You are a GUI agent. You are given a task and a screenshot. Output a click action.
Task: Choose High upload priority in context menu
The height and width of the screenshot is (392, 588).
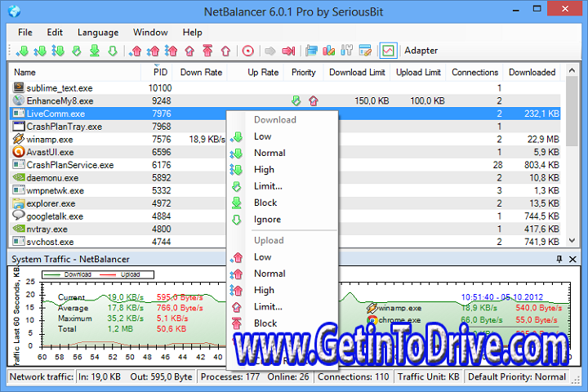point(282,291)
